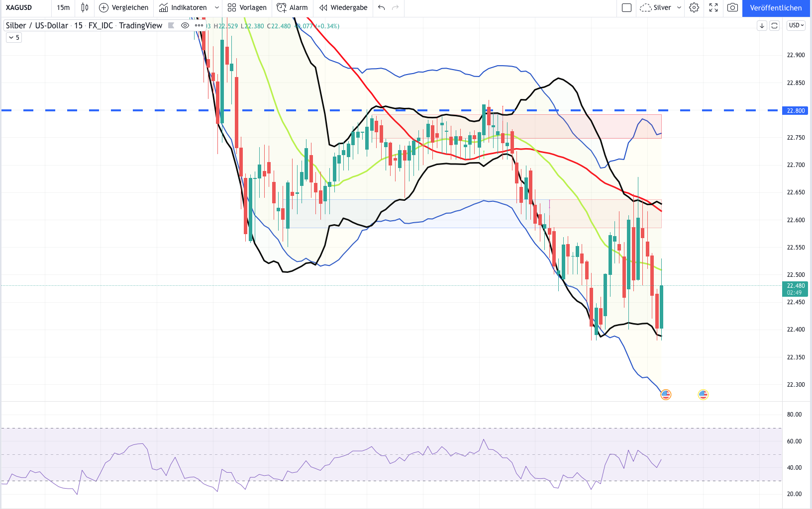This screenshot has height=509, width=812.
Task: Click the 22.600 price scale value
Action: (x=796, y=220)
